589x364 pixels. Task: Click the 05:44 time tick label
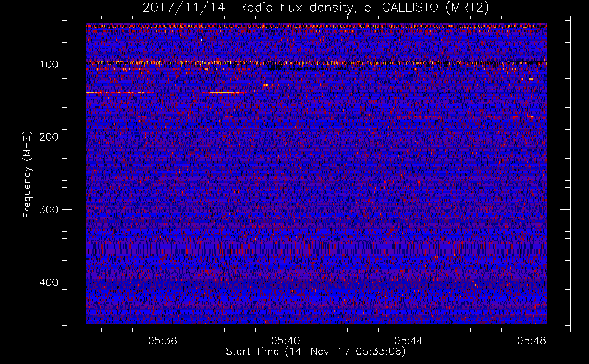coord(409,341)
